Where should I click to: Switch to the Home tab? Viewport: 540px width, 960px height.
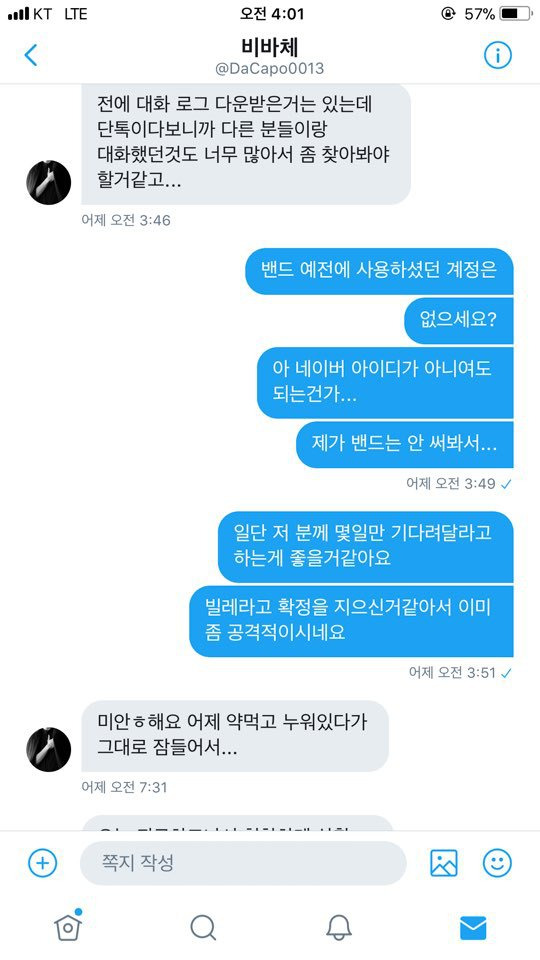pyautogui.click(x=68, y=927)
